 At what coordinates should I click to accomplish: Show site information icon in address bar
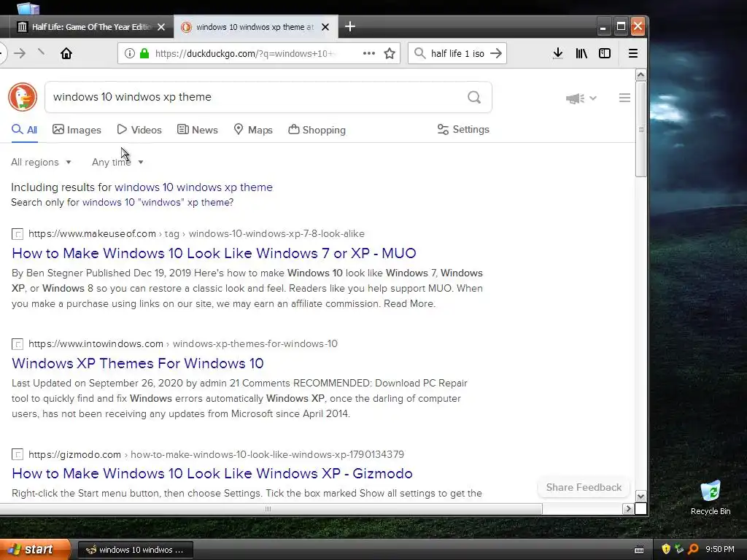pyautogui.click(x=130, y=53)
